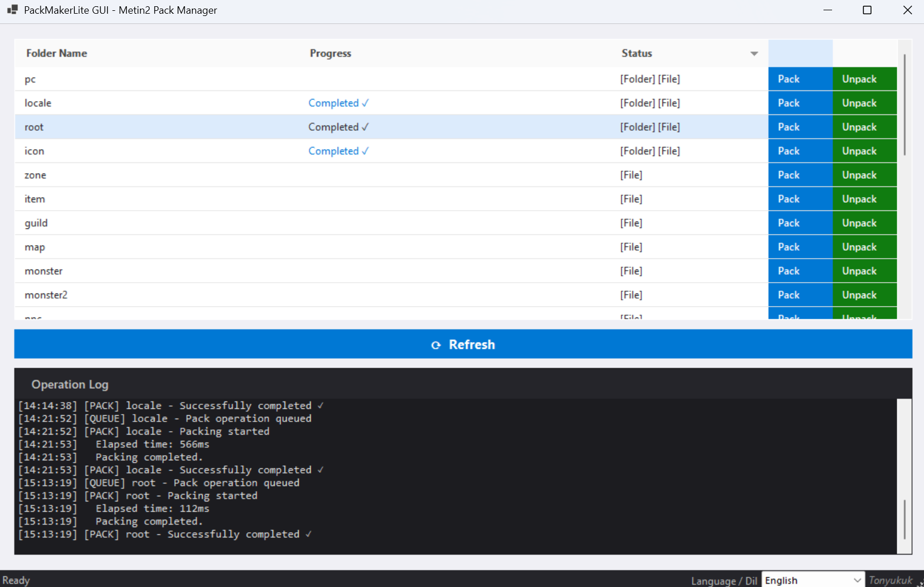The image size is (924, 587).
Task: Click the Operation Log scrollbar thumb
Action: (905, 519)
